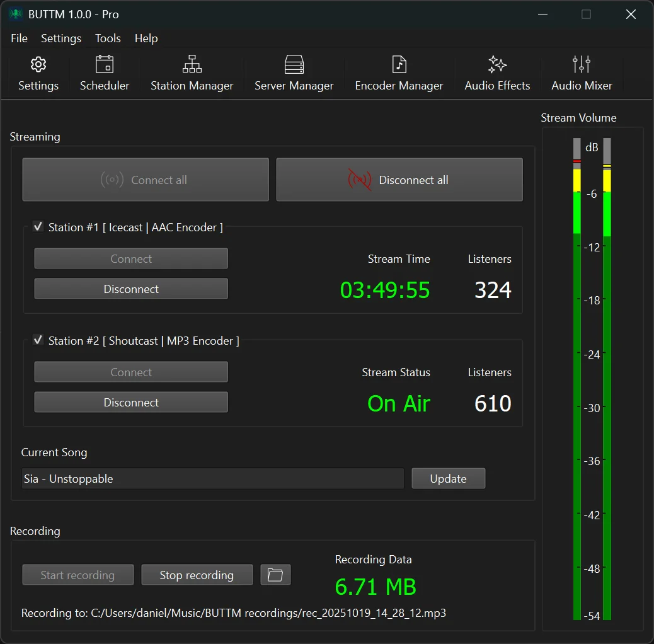Open the Tools menu
The height and width of the screenshot is (644, 654).
pyautogui.click(x=108, y=38)
